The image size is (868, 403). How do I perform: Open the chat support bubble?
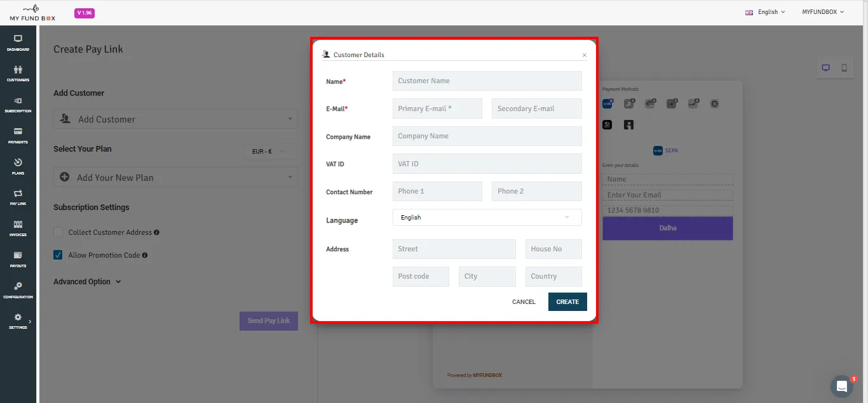pos(842,386)
